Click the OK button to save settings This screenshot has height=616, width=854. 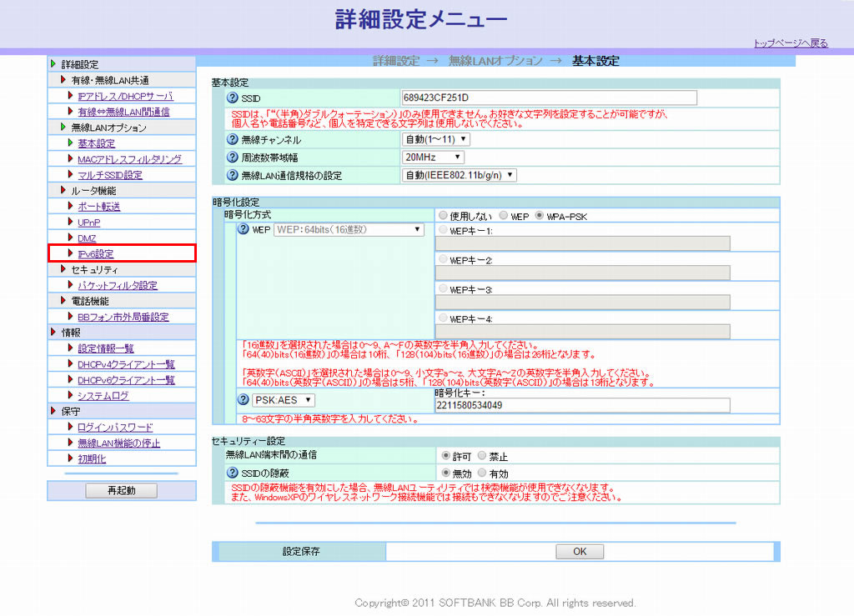pos(580,552)
